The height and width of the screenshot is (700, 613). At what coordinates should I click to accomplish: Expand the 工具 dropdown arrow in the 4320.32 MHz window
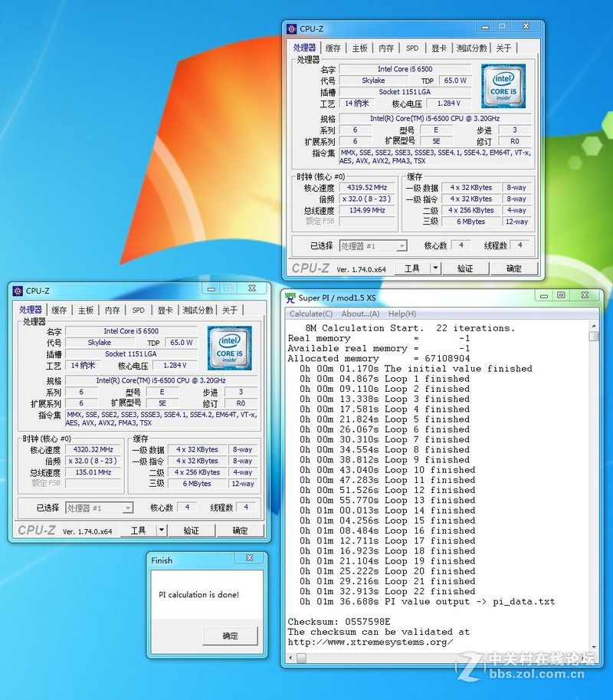(x=162, y=531)
